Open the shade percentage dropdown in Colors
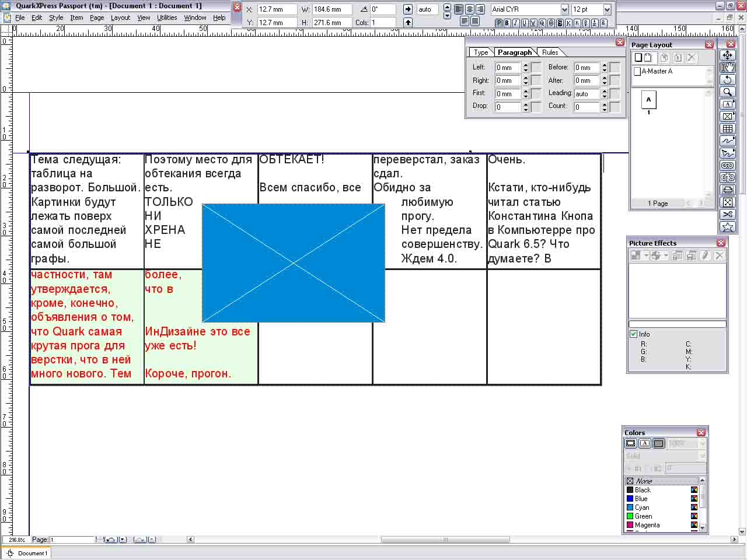747x560 pixels. [702, 443]
